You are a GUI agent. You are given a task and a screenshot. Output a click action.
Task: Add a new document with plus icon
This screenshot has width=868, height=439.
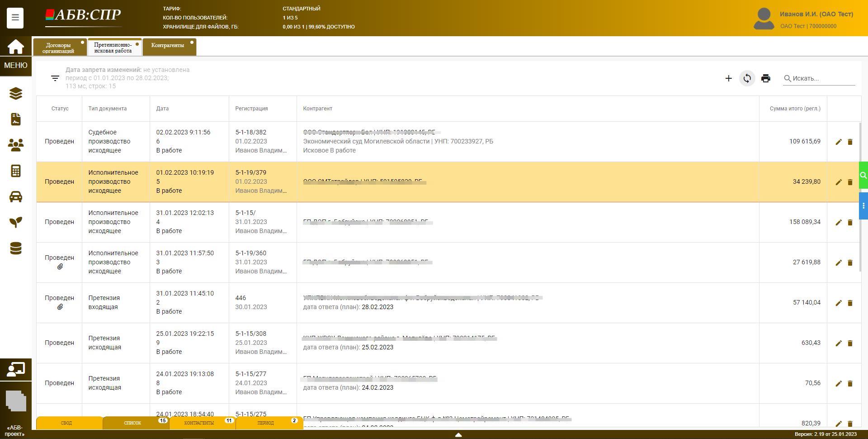[x=728, y=78]
